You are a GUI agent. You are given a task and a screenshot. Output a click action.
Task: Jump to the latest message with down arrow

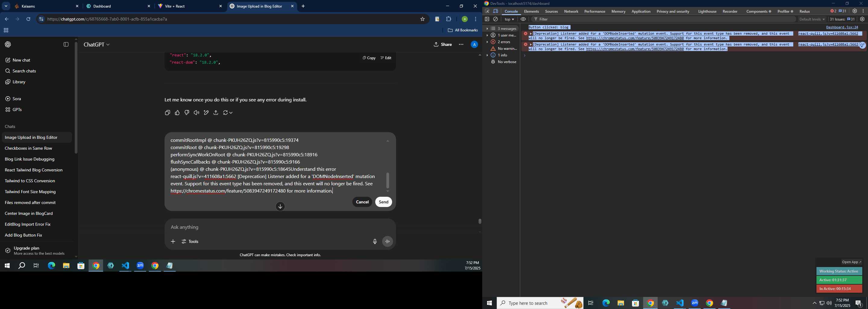pos(280,206)
